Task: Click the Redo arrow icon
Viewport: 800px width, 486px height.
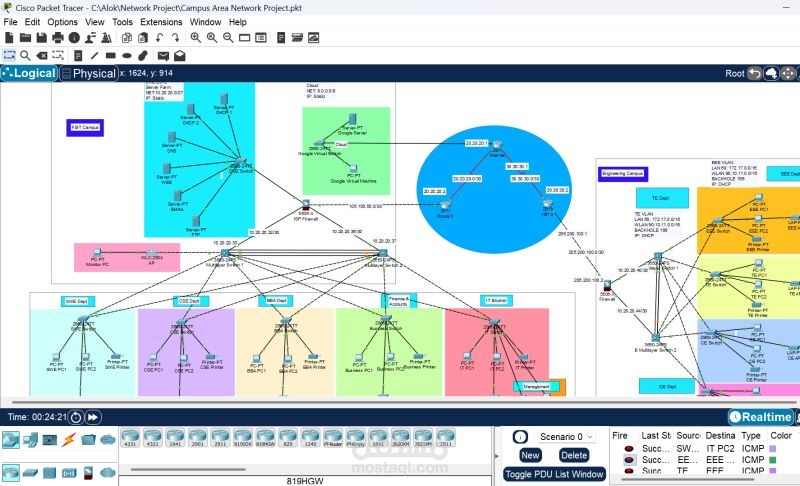Action: pyautogui.click(x=176, y=38)
